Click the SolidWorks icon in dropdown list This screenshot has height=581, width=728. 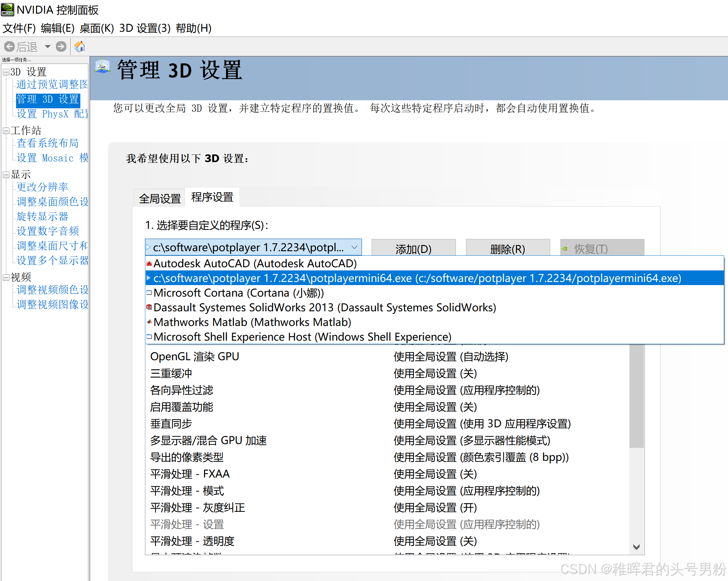[x=149, y=307]
